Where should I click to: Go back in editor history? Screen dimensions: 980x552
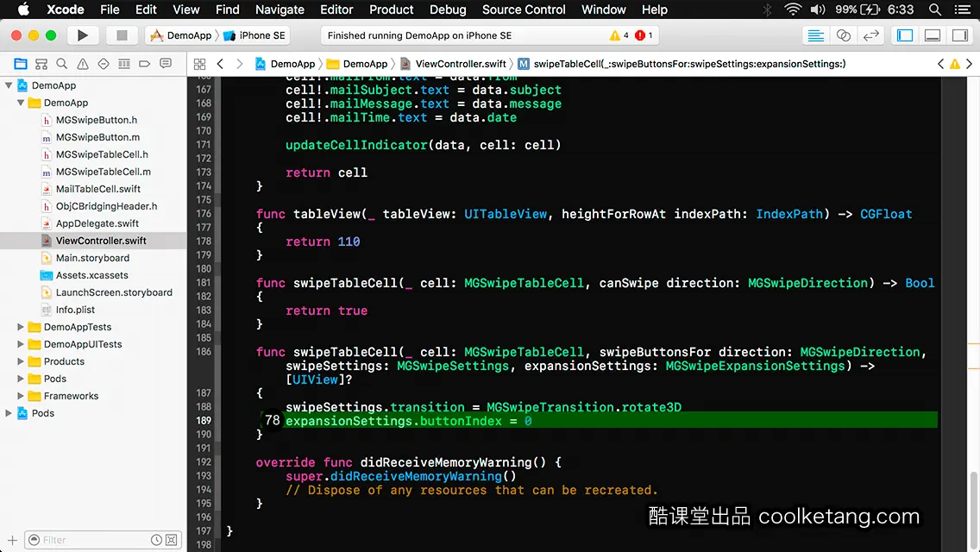(220, 64)
